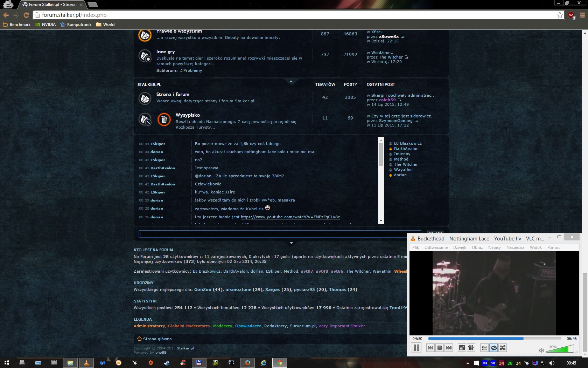Screen dimensions: 588x368
Task: Open the NVIDIA bookmark
Action: 45,25
